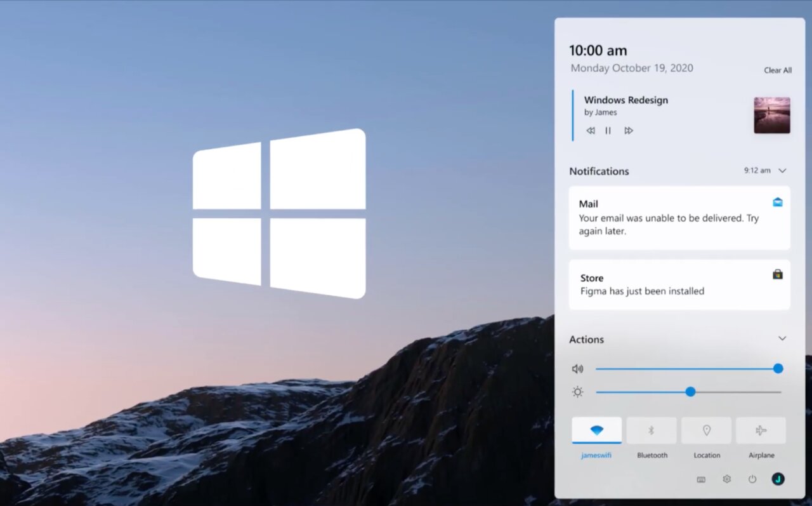Toggle the Bluetooth tile

tap(652, 430)
